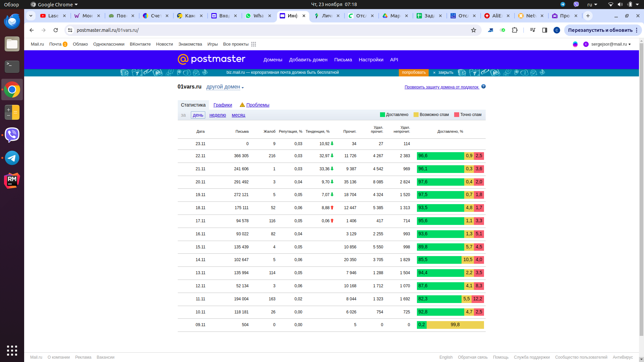The image size is (644, 362).
Task: Select the day period option
Action: [198, 115]
